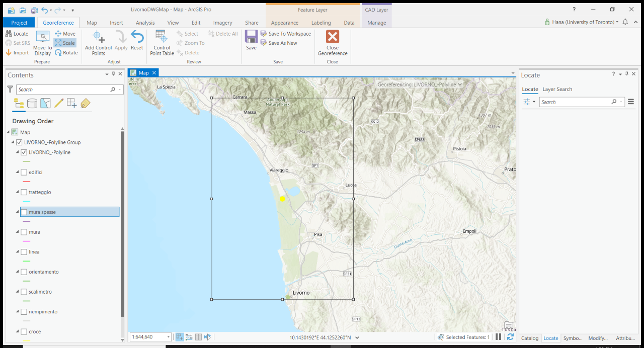Collapse the riempimento layer symbology
This screenshot has height=348, width=644.
[18, 312]
